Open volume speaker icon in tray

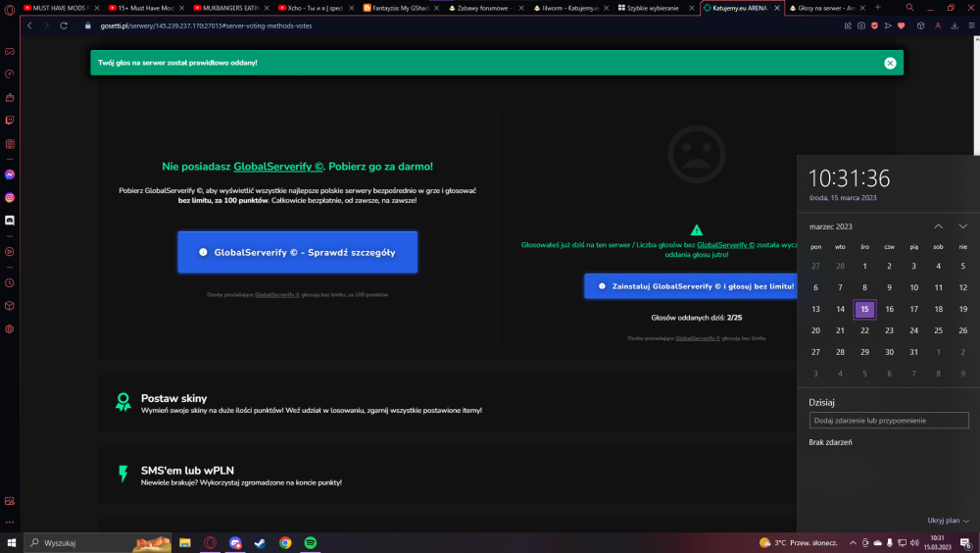pos(914,543)
